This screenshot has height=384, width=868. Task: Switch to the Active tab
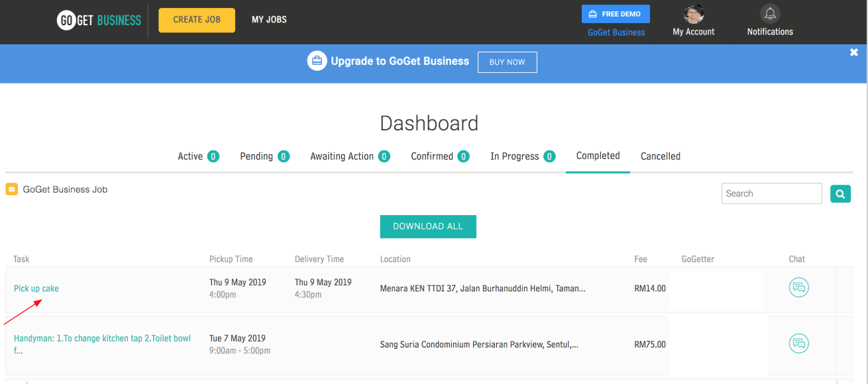tap(190, 156)
